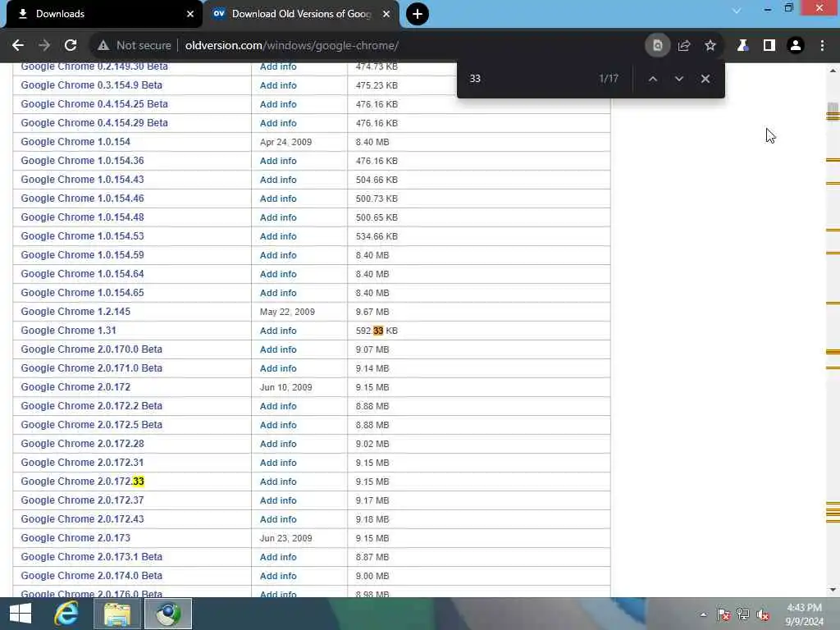Open the Chrome three-dot menu
Screen dimensions: 840x630
tap(822, 46)
